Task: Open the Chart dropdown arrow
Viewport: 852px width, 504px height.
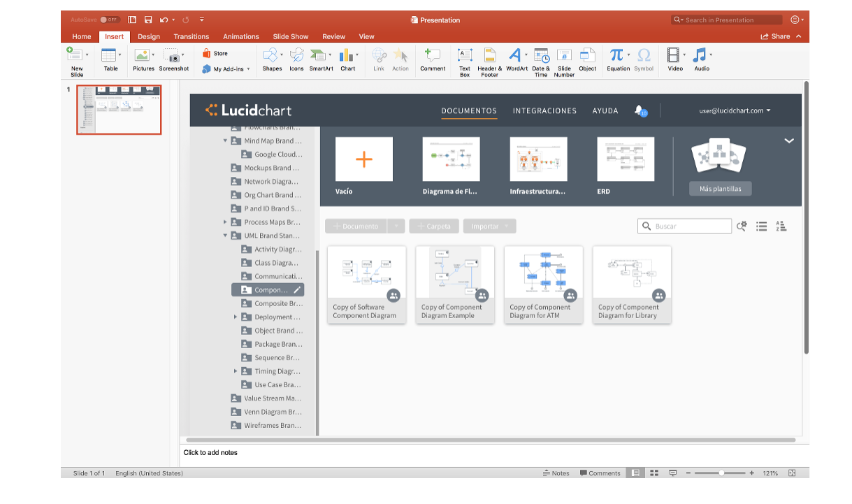Action: point(357,55)
